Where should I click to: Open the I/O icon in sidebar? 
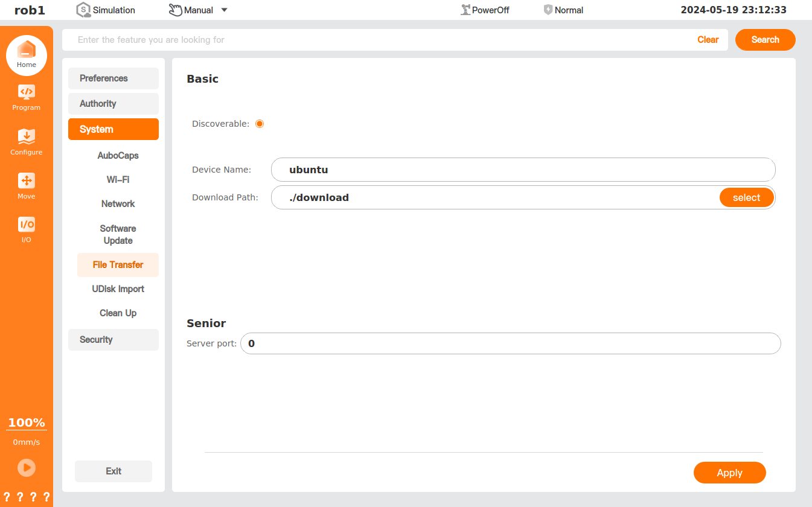(x=27, y=225)
